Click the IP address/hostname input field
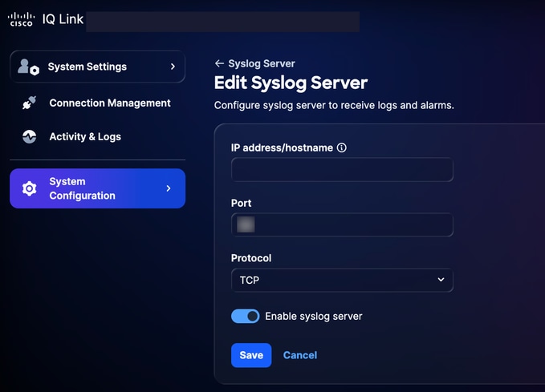Image resolution: width=545 pixels, height=392 pixels. pos(342,169)
